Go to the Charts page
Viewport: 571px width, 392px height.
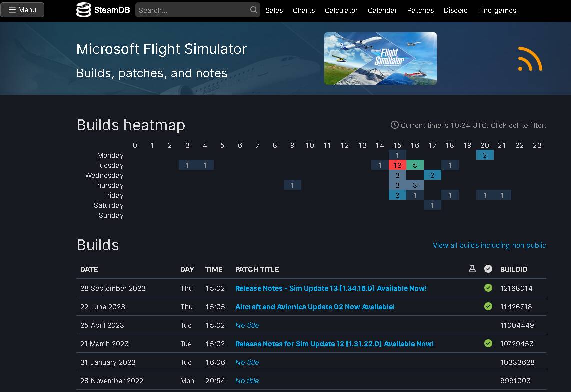pyautogui.click(x=304, y=10)
